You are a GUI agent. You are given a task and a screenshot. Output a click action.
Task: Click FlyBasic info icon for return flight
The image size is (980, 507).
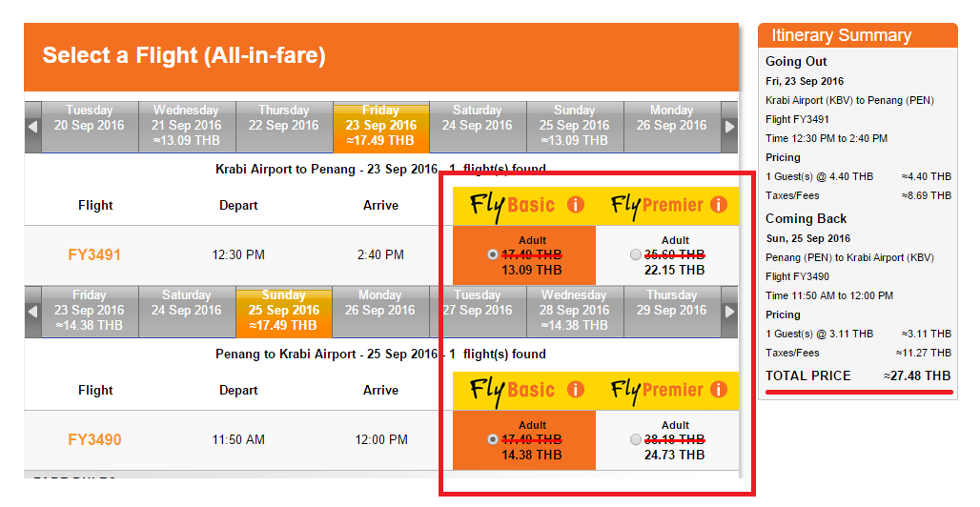coord(575,390)
